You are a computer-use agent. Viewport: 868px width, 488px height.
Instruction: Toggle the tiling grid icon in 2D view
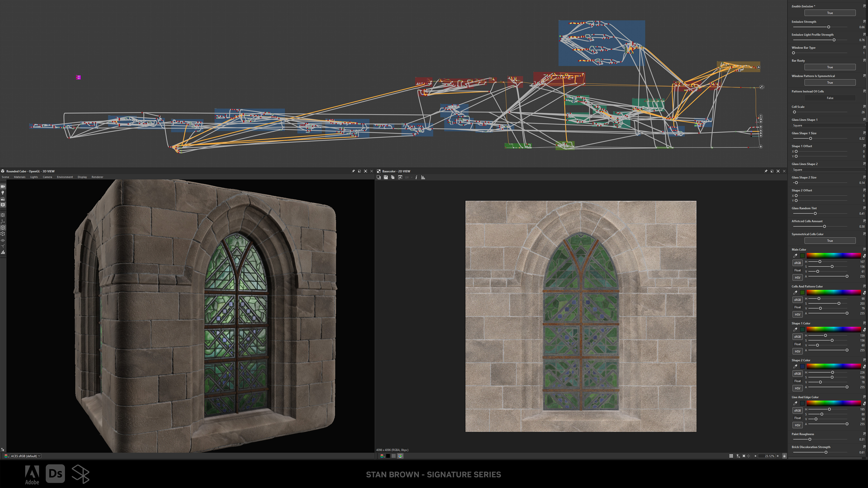[731, 456]
